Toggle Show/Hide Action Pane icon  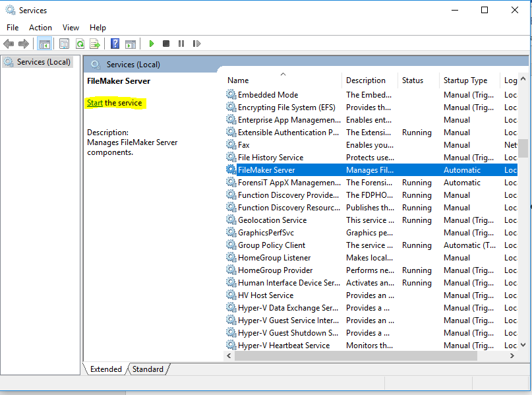coord(131,44)
